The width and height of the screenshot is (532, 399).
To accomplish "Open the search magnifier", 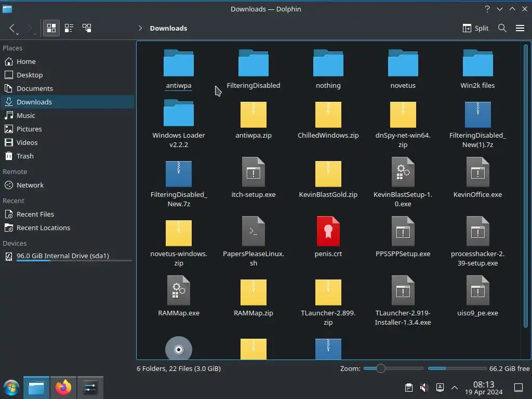I will tap(502, 28).
